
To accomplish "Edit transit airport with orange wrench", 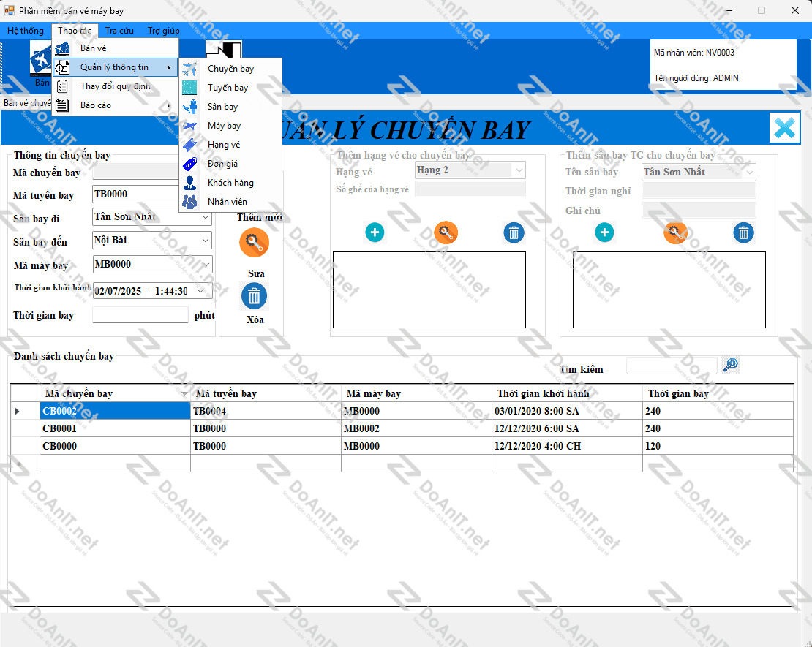I will coord(675,232).
